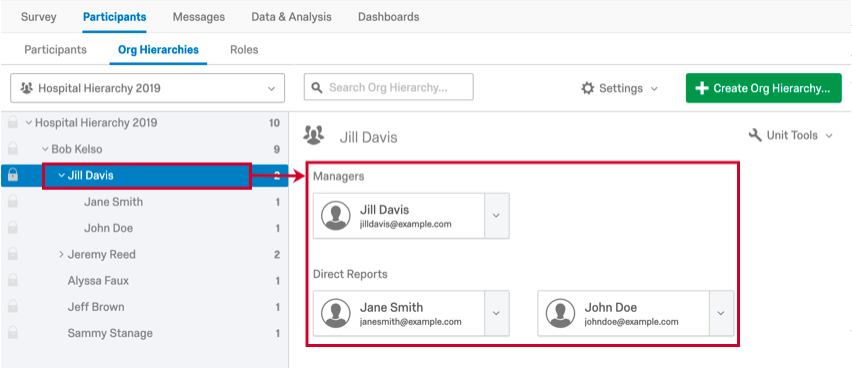Click lock icon beside Jeremy Reed
This screenshot has width=852, height=368.
click(x=12, y=254)
